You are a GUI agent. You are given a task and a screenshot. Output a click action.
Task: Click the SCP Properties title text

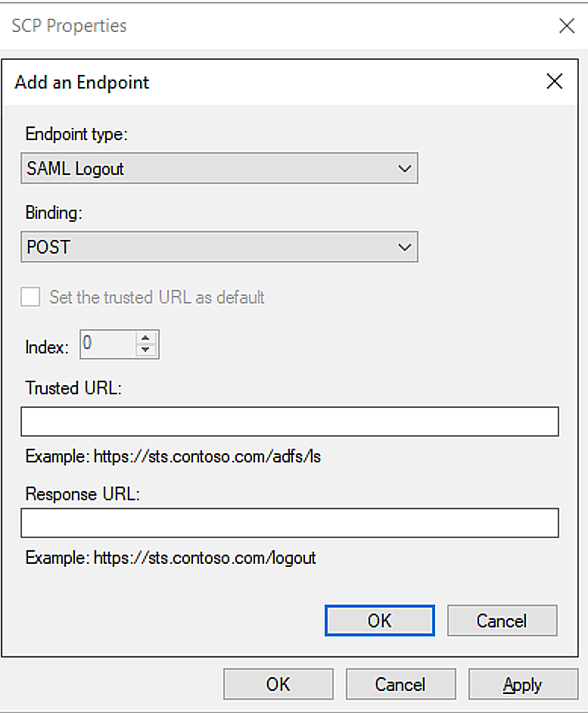[x=69, y=26]
